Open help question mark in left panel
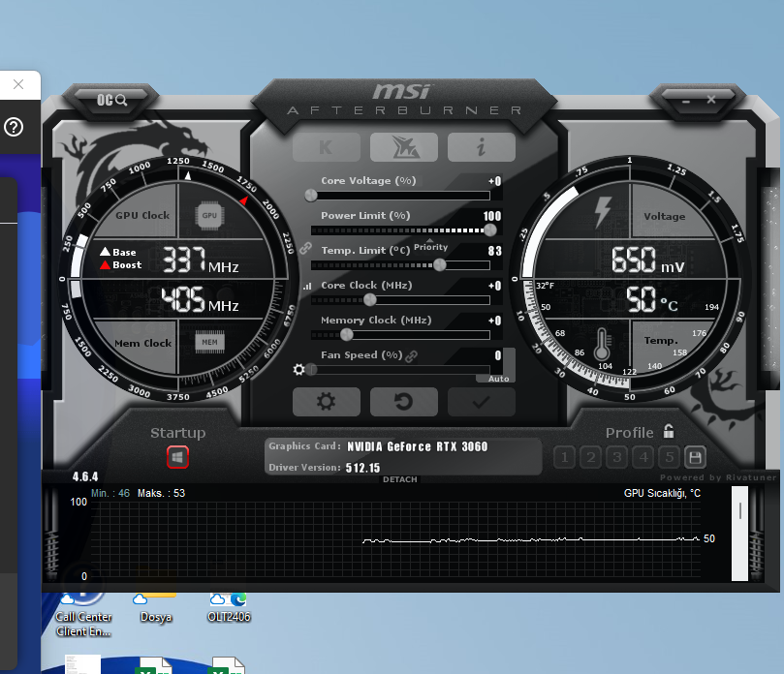Image resolution: width=784 pixels, height=674 pixels. pos(14,127)
